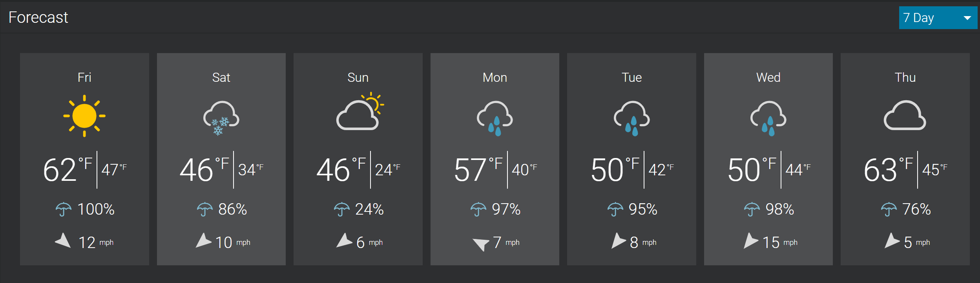
Task: Click the umbrella icon beside 76% on Thursday
Action: coord(889,209)
